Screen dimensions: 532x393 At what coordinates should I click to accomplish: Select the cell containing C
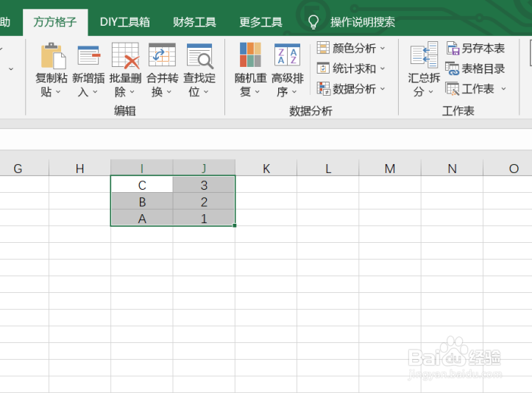[x=142, y=185]
